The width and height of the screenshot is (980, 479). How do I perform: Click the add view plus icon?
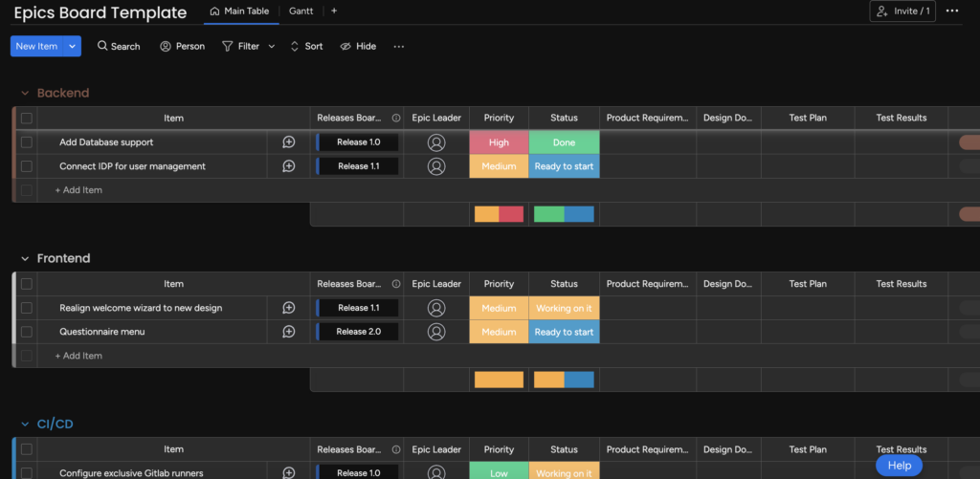pyautogui.click(x=334, y=11)
